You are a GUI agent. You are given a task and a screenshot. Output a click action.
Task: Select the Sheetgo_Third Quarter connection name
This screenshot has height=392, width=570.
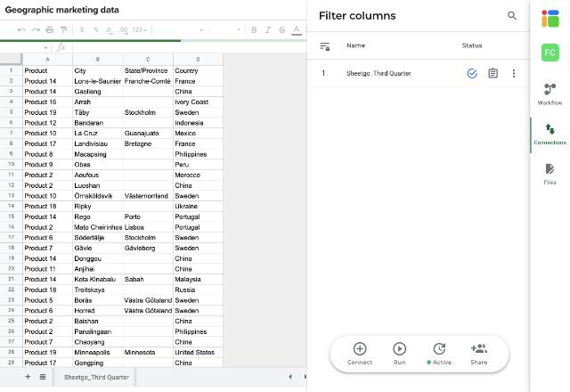click(x=379, y=73)
